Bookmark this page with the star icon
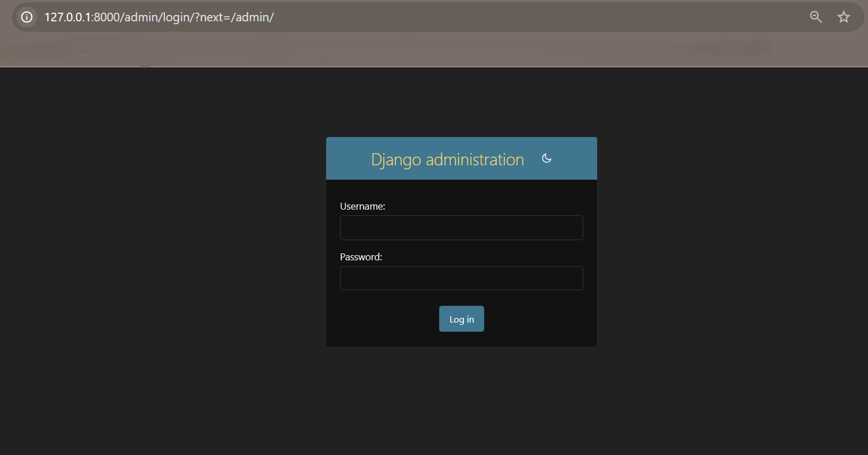The width and height of the screenshot is (868, 455). pos(843,17)
